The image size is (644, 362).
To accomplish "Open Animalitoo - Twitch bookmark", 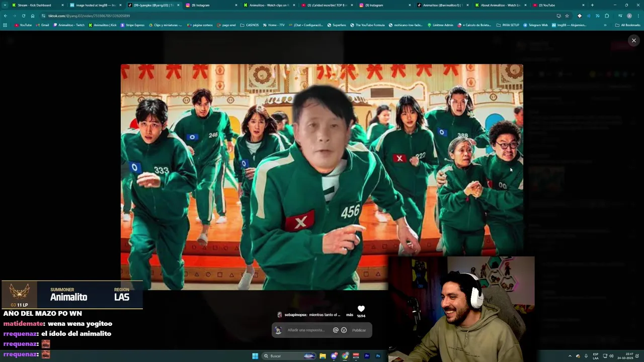I will pos(69,25).
